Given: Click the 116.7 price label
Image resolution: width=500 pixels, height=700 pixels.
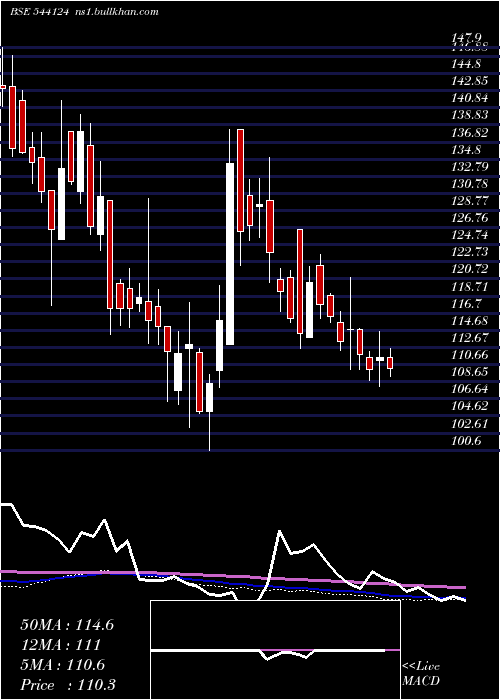Looking at the screenshot, I should 467,304.
